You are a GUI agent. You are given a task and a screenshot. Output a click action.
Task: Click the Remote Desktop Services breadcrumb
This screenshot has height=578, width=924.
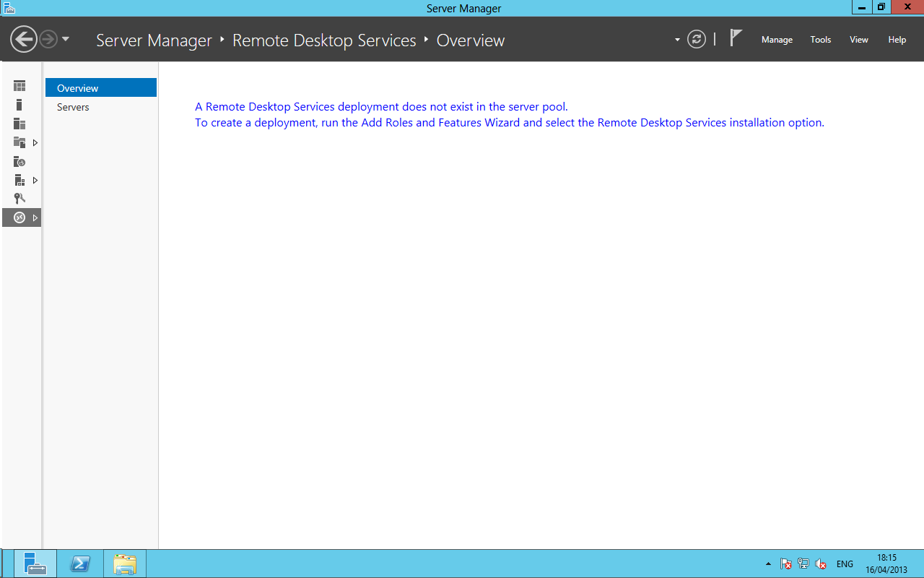point(324,40)
